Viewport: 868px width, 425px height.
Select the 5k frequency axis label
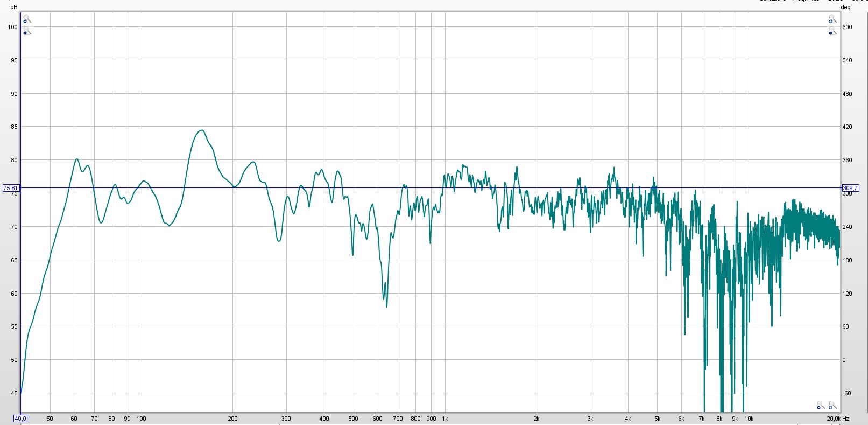pos(657,419)
